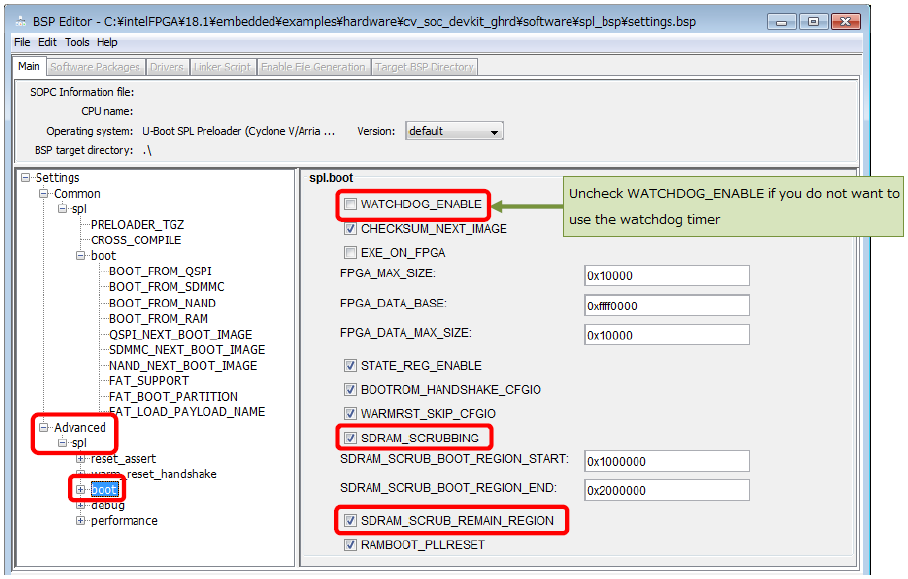Open the Version dropdown showing default
Image resolution: width=908 pixels, height=579 pixels.
click(x=493, y=130)
